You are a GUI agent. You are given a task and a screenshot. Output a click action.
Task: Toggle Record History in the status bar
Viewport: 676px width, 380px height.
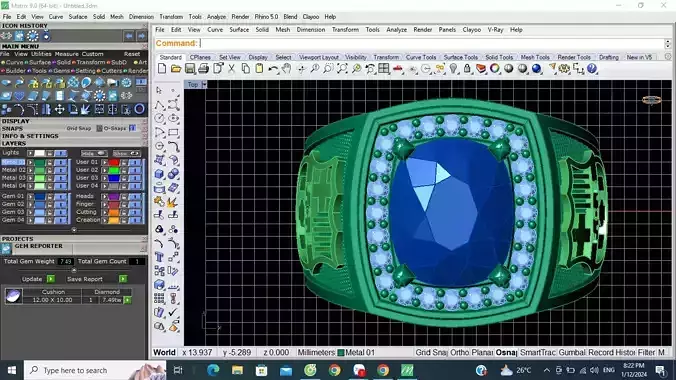(x=612, y=352)
